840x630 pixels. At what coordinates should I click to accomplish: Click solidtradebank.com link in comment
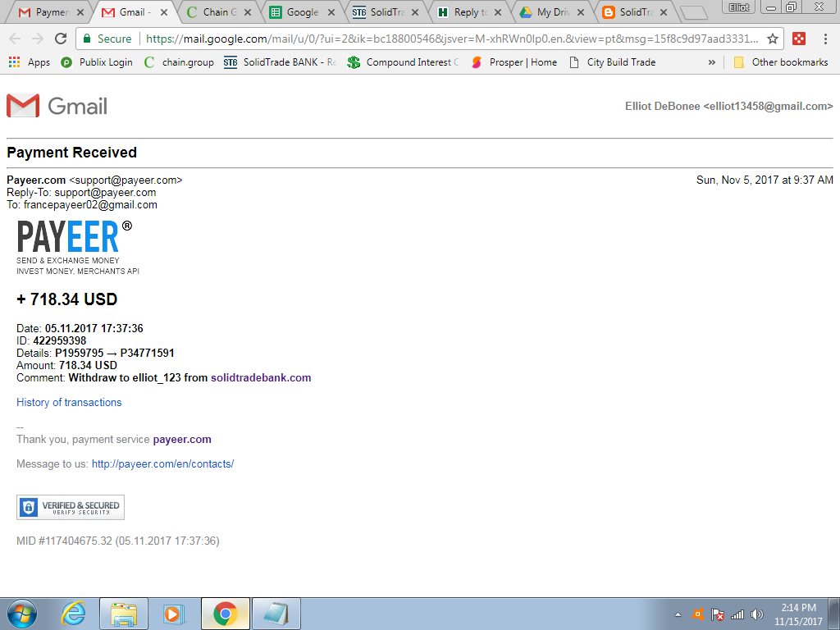[x=261, y=377]
